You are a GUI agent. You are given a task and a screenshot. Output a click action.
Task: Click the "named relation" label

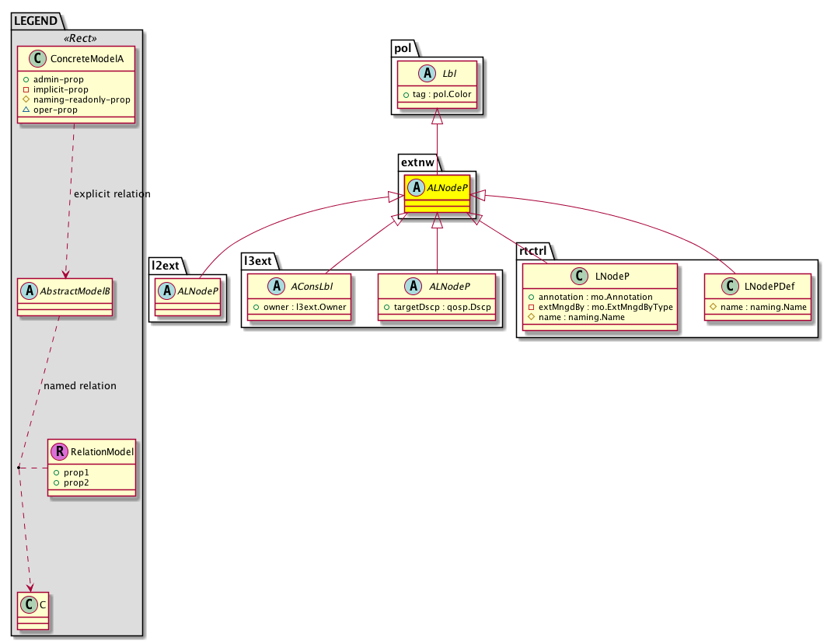click(x=80, y=385)
